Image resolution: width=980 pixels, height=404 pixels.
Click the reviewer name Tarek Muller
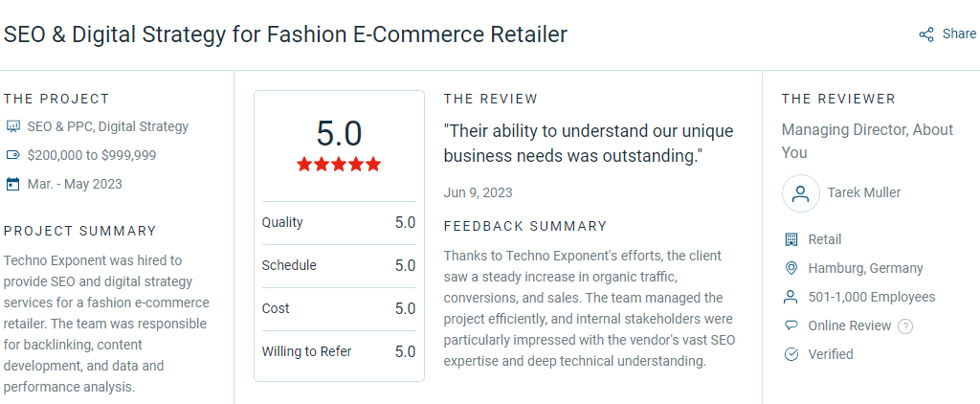pyautogui.click(x=864, y=193)
